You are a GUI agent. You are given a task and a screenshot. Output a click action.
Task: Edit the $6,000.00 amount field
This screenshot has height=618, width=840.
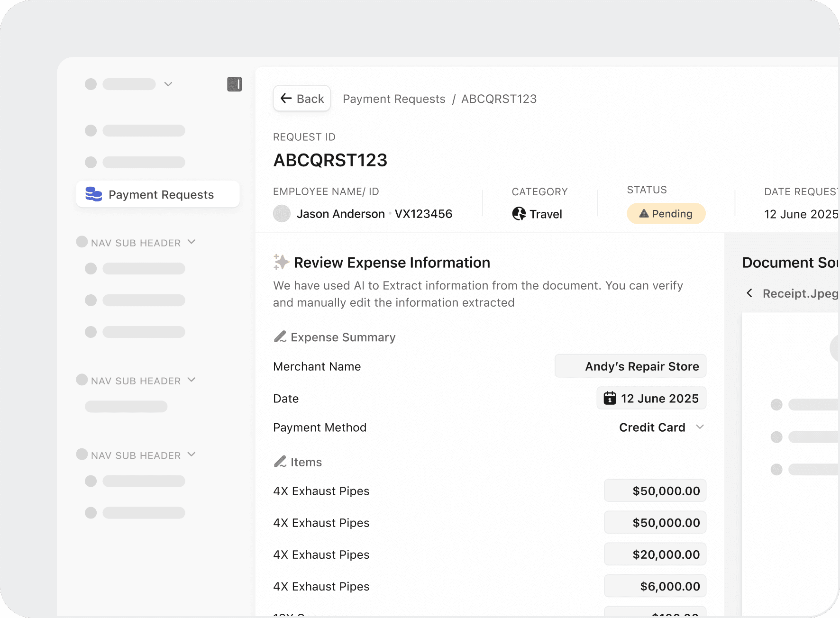pyautogui.click(x=655, y=586)
